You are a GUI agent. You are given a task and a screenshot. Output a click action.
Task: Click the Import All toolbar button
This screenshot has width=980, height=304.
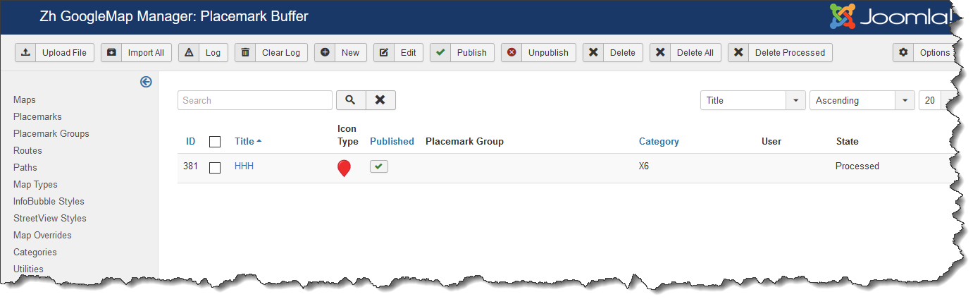tap(136, 53)
